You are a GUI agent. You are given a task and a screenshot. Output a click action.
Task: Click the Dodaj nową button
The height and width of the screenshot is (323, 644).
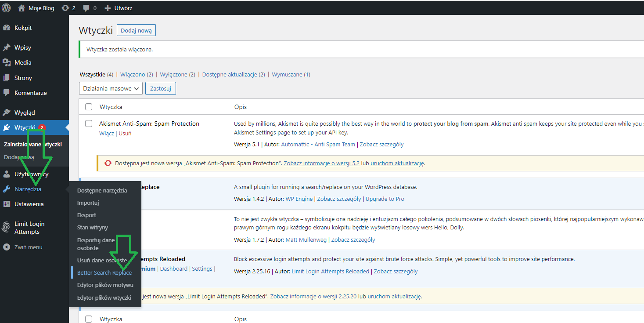click(136, 30)
